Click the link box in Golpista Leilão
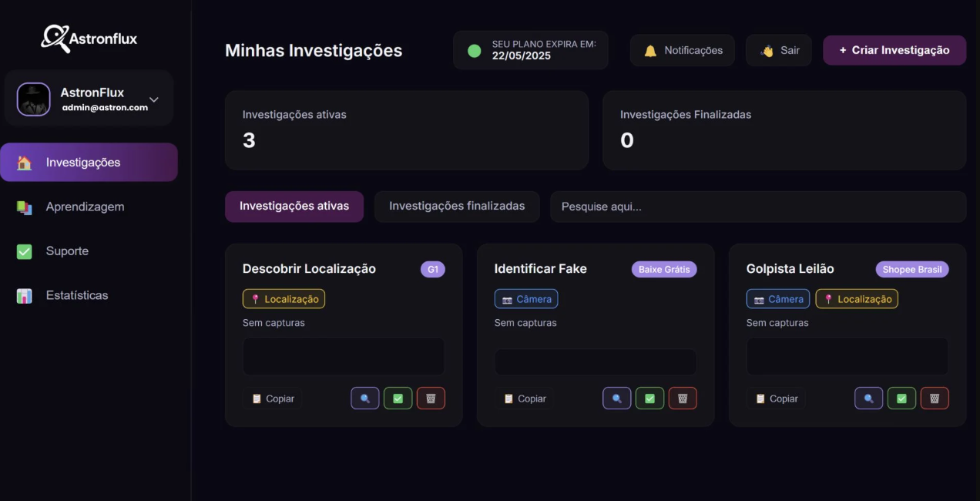Screen dimensions: 980x501 click(x=847, y=356)
